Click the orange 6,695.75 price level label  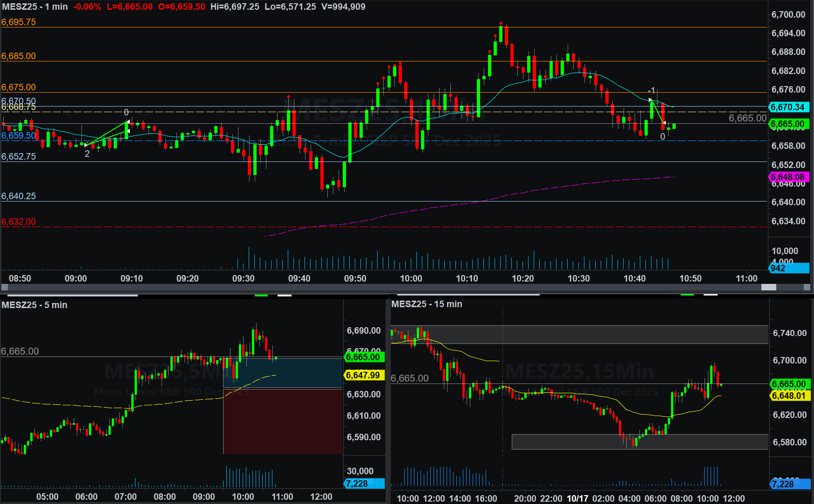tap(19, 22)
